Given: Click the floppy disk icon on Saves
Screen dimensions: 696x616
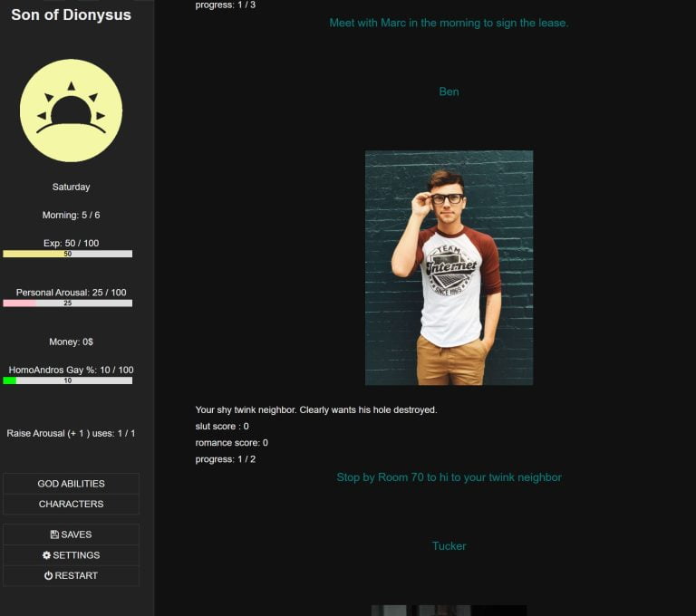Looking at the screenshot, I should point(54,534).
